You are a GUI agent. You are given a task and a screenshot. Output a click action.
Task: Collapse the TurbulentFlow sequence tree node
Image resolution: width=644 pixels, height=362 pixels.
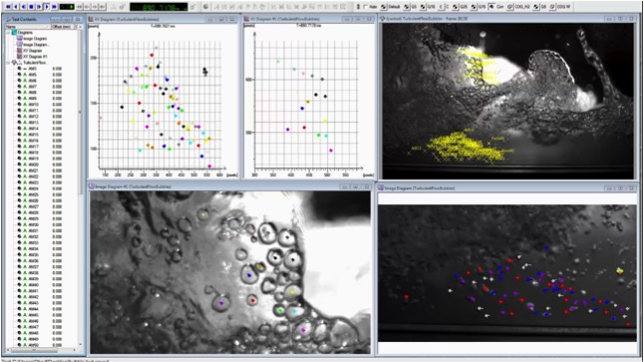point(8,63)
